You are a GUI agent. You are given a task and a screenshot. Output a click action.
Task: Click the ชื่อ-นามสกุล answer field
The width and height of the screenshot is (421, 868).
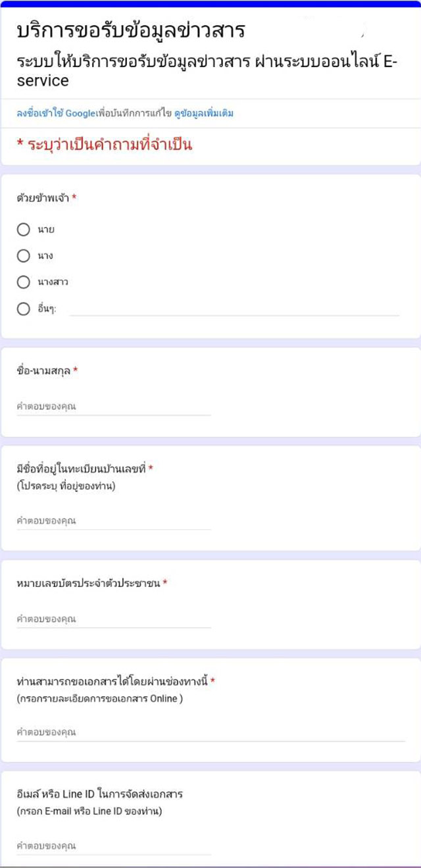click(114, 407)
